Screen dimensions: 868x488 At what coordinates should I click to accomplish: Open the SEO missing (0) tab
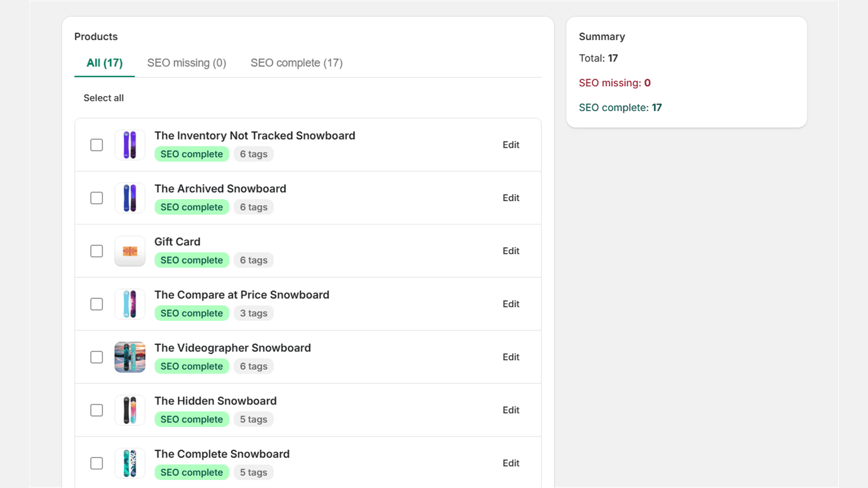[187, 63]
